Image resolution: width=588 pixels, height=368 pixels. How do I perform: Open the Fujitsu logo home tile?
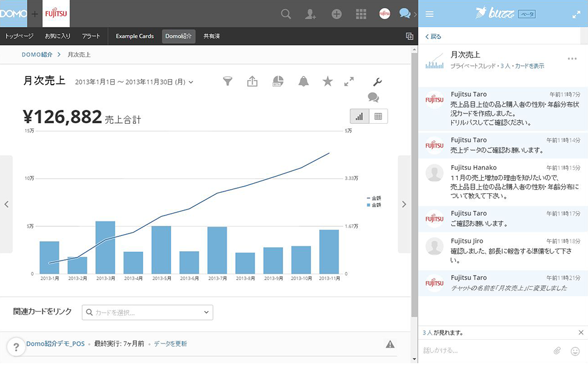56,13
